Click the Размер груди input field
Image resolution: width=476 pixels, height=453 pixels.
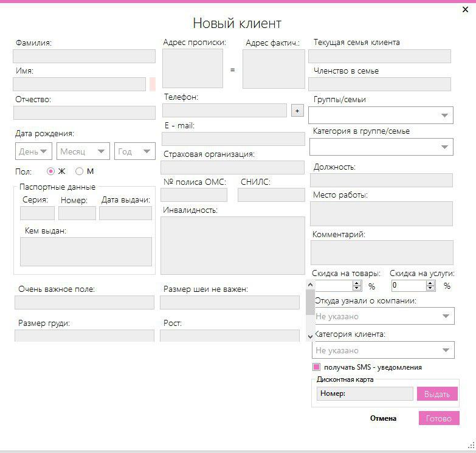tap(85, 336)
